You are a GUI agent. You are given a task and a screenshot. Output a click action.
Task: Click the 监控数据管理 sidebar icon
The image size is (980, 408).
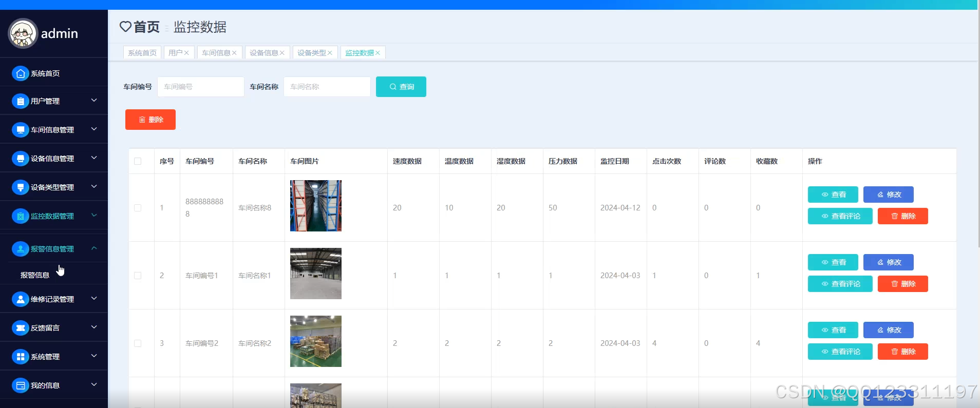coord(21,216)
